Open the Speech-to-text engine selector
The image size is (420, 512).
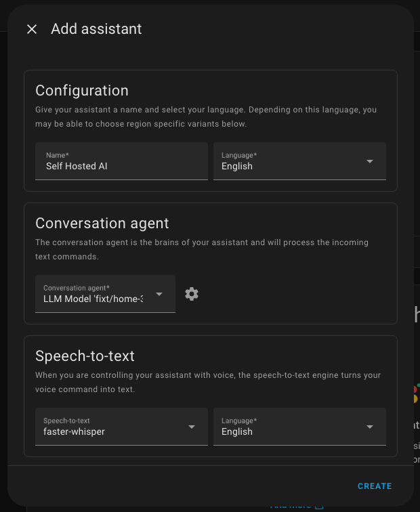click(115, 427)
